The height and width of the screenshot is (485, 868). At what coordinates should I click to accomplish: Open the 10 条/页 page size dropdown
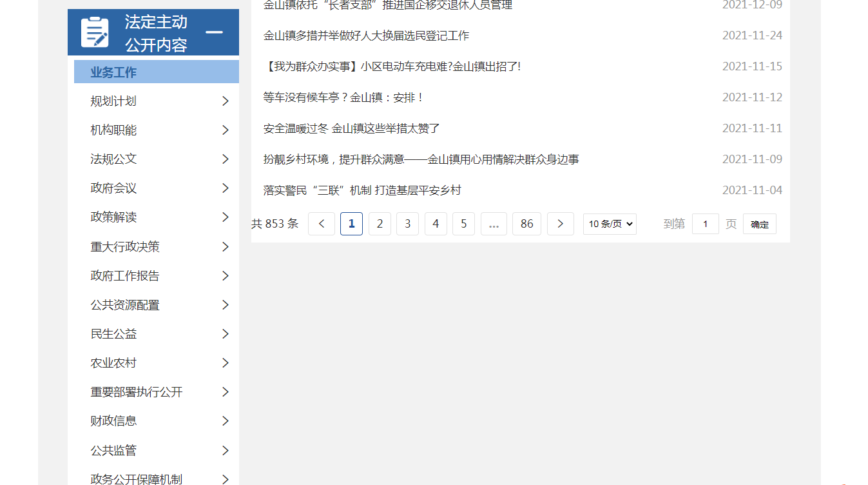(x=610, y=224)
